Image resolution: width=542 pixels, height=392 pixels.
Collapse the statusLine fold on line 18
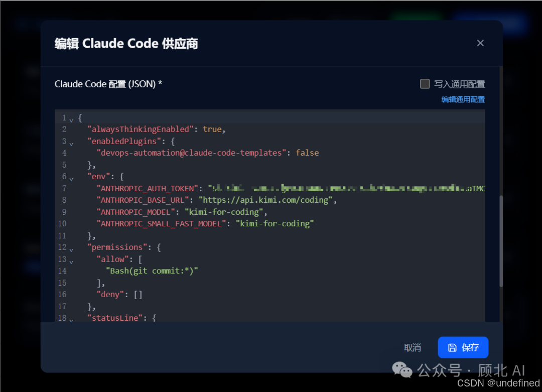pos(71,320)
